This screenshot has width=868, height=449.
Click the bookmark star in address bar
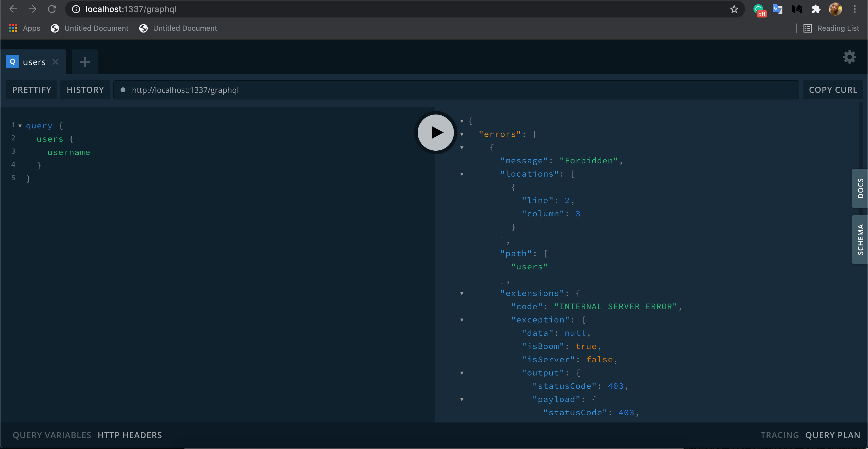click(734, 9)
